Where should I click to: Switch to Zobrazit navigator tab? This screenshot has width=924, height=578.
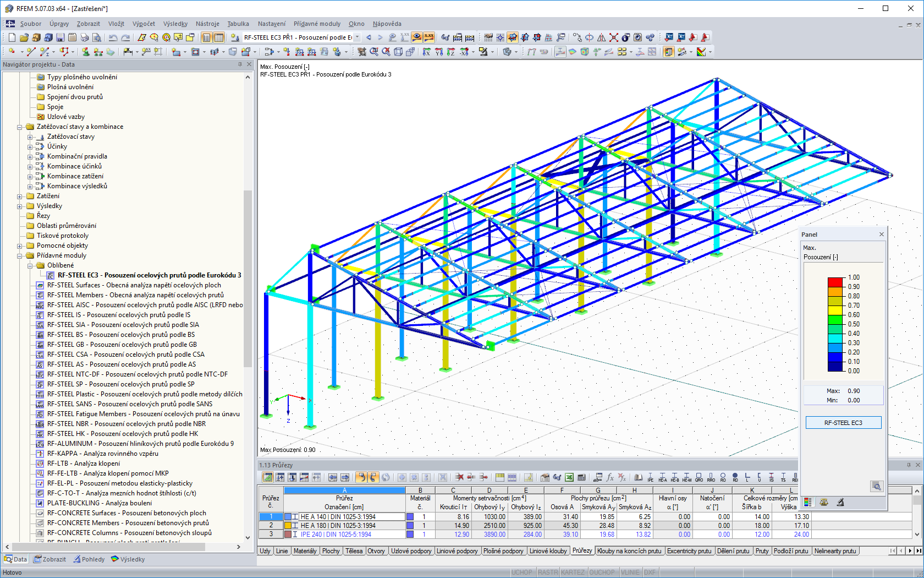pyautogui.click(x=50, y=559)
